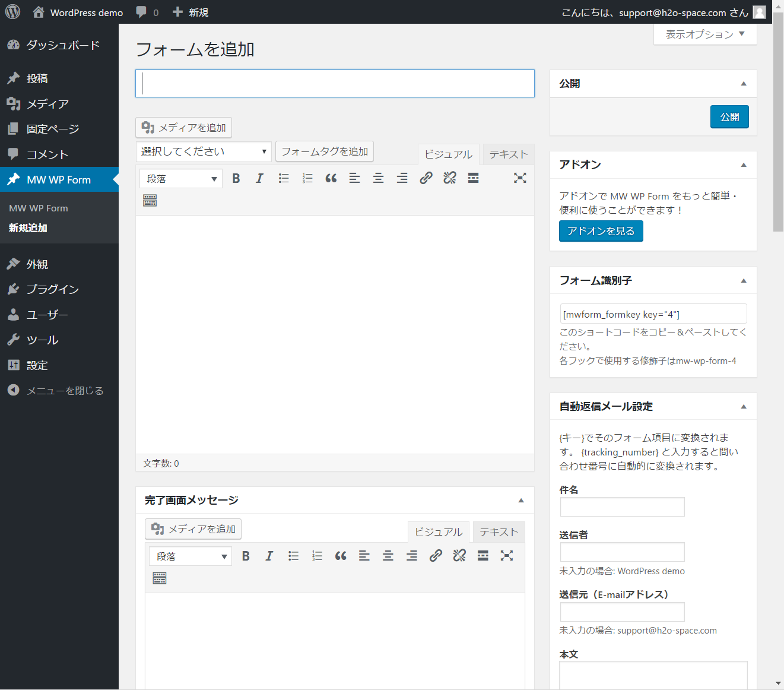Collapse the フォーム識別子 panel
The image size is (784, 690).
pyautogui.click(x=743, y=281)
